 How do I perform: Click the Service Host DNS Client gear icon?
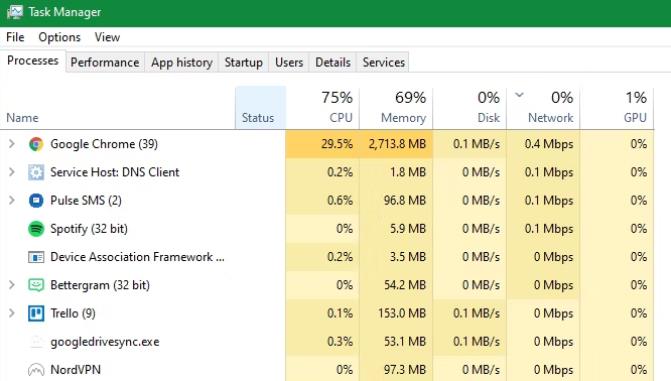pos(36,172)
